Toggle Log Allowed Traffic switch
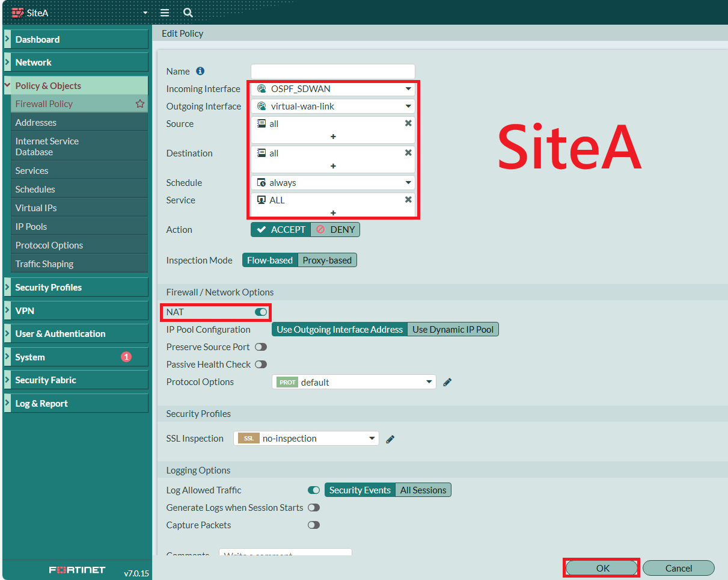The image size is (728, 580). (314, 490)
